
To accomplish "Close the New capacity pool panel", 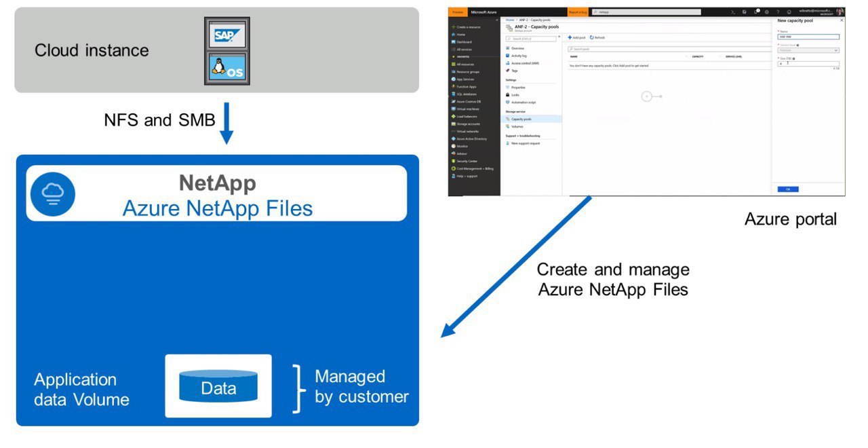I will click(842, 20).
